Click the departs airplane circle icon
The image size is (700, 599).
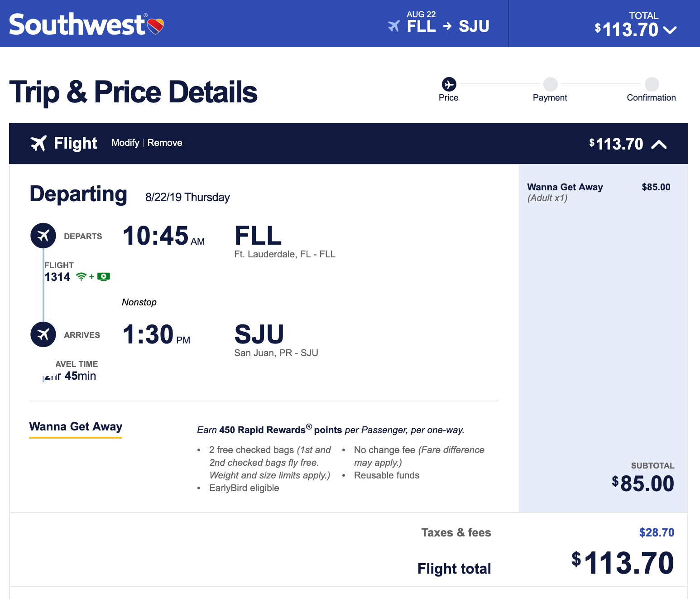pyautogui.click(x=43, y=236)
